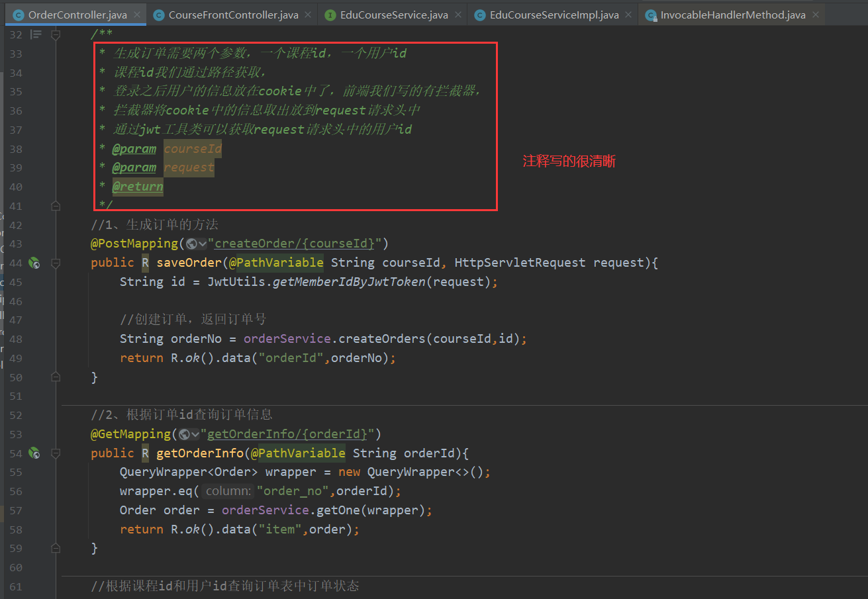Switch to the InvocableHandlerMethod.java tab
868x599 pixels.
pyautogui.click(x=732, y=15)
